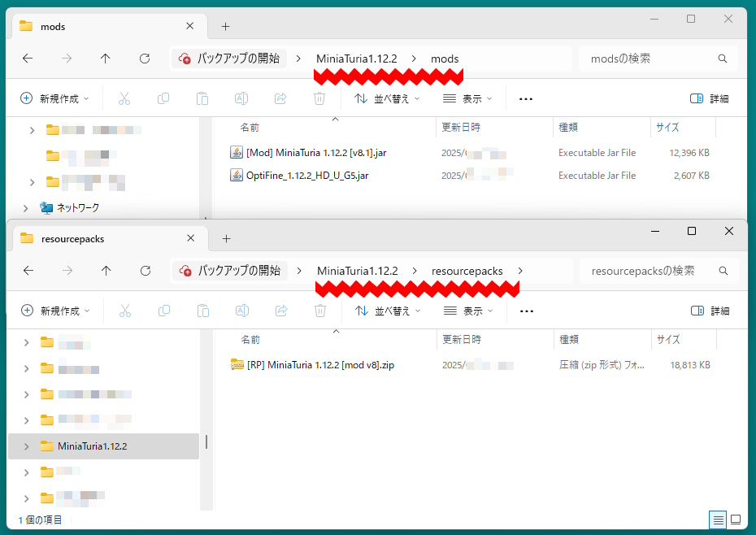The height and width of the screenshot is (535, 756).
Task: Click バックアップの開始 in resourcepacks address bar
Action: click(x=231, y=271)
